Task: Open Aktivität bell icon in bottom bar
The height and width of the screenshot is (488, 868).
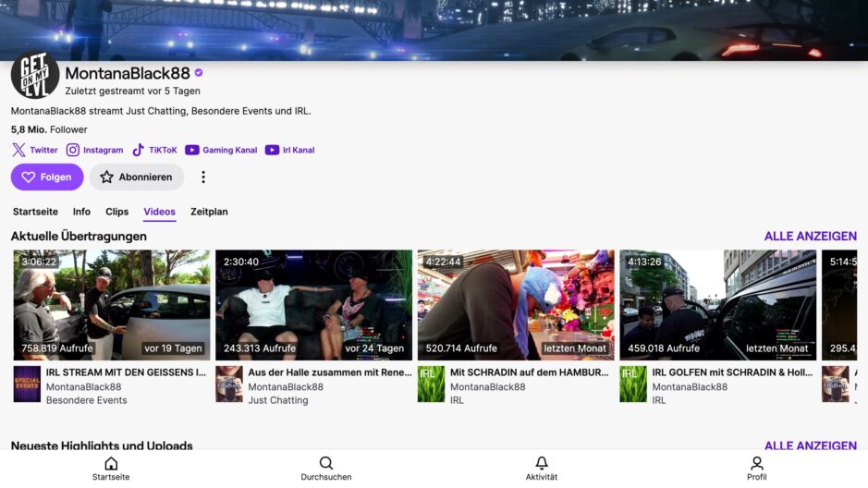Action: pyautogui.click(x=542, y=468)
